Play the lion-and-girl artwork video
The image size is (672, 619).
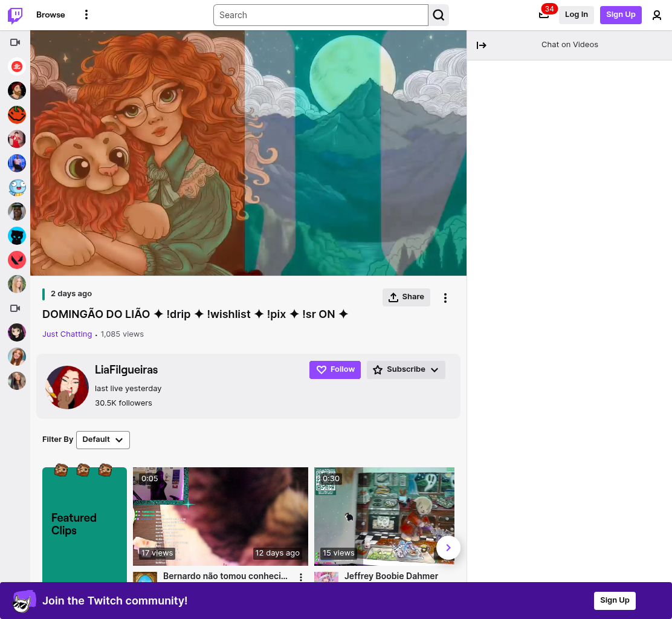tap(248, 153)
